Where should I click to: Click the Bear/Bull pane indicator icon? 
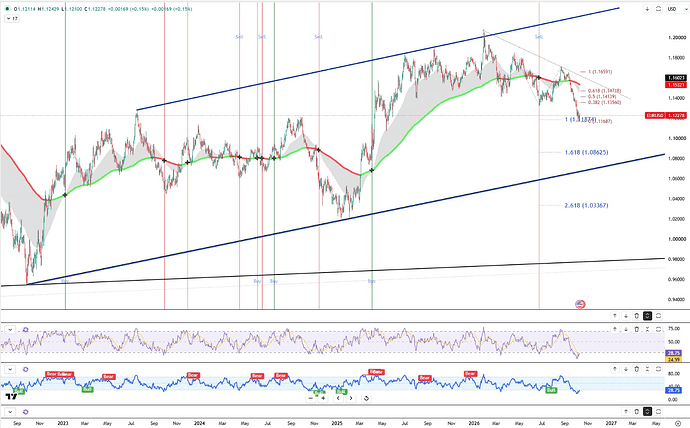[x=26, y=369]
